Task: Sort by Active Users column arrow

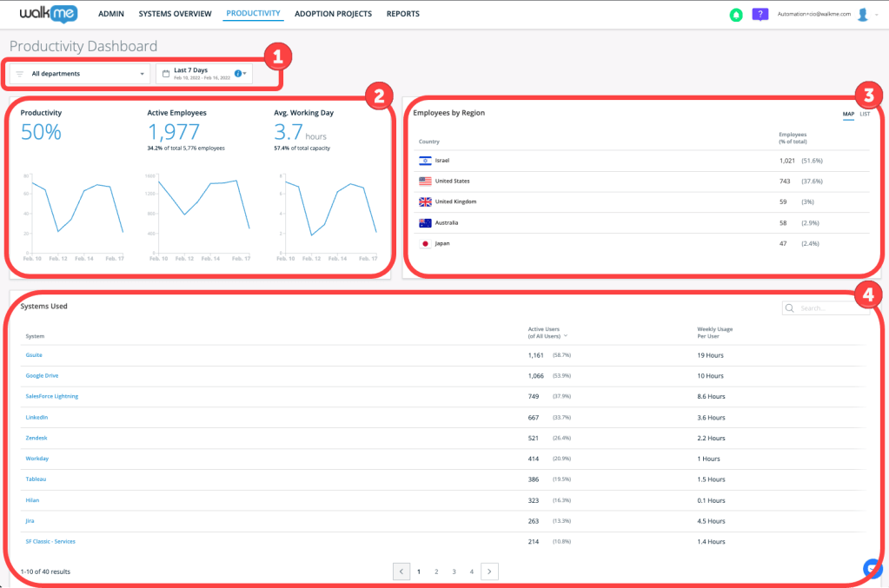Action: tap(567, 335)
